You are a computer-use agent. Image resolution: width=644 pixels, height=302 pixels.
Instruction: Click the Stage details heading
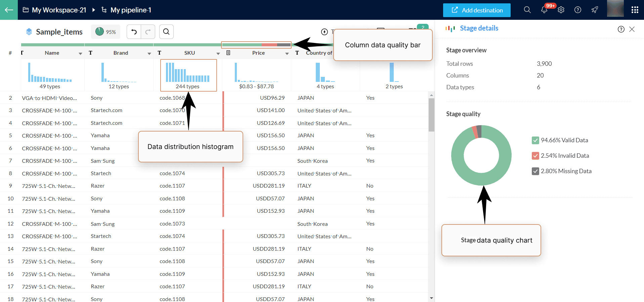tap(479, 28)
